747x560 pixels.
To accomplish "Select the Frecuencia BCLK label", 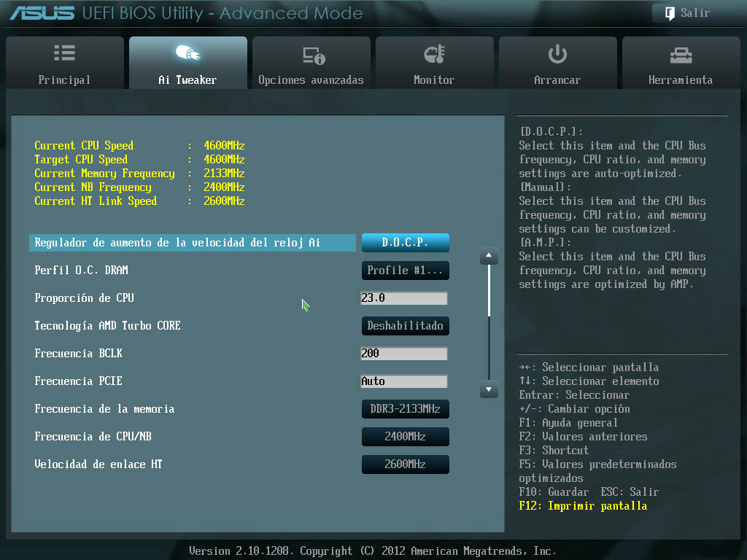I will click(79, 354).
